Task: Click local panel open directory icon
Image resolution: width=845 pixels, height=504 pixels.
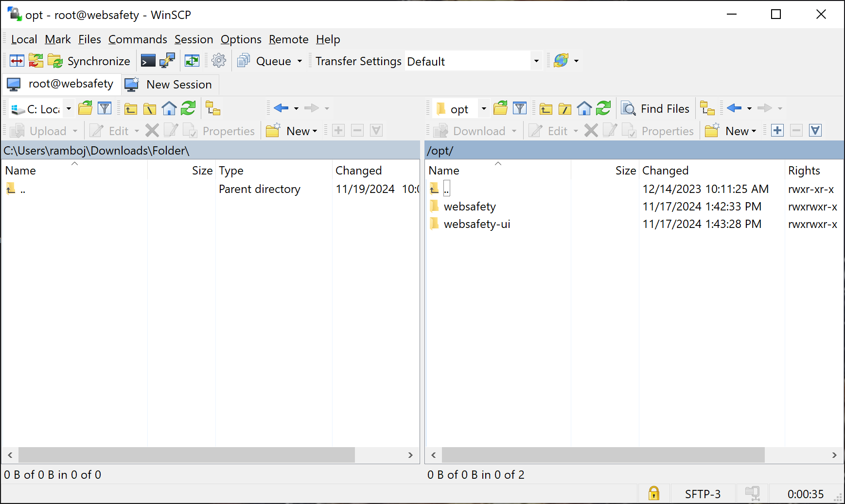Action: coord(86,108)
